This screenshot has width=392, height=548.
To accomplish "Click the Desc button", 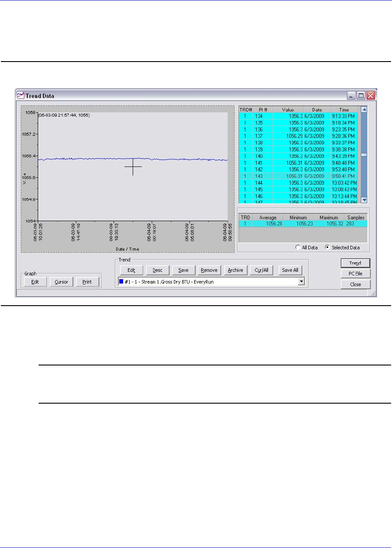I will 157,270.
